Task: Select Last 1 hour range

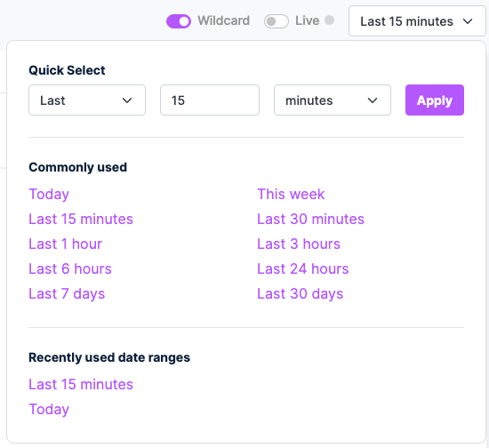Action: click(66, 244)
